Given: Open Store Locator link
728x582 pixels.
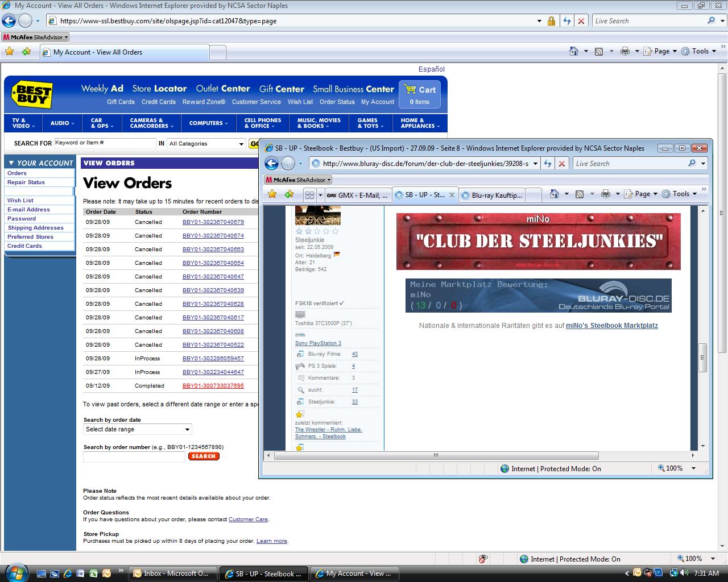Looking at the screenshot, I should tap(159, 89).
